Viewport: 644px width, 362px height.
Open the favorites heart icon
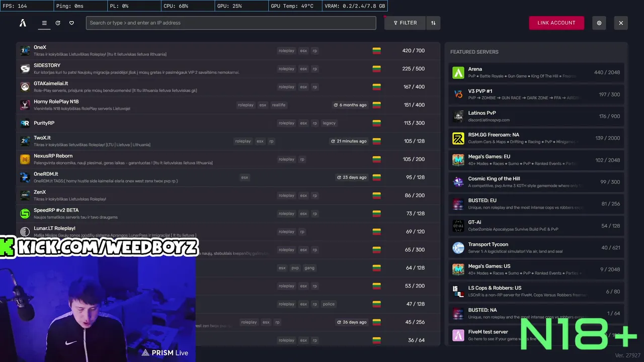71,23
